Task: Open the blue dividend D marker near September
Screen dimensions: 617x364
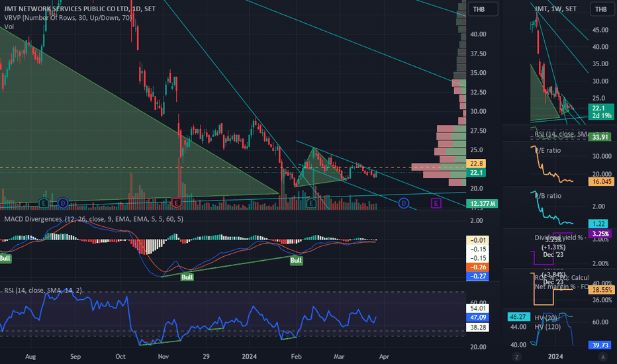Action: (63, 203)
